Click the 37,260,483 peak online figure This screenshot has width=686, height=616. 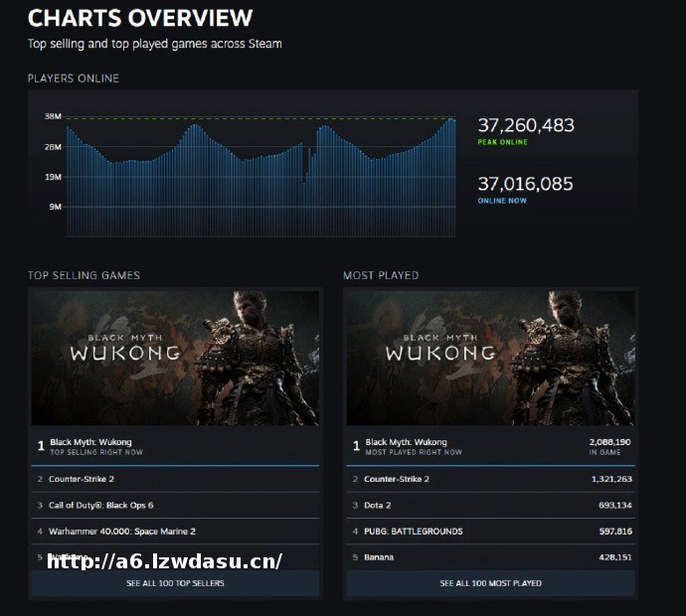point(526,125)
